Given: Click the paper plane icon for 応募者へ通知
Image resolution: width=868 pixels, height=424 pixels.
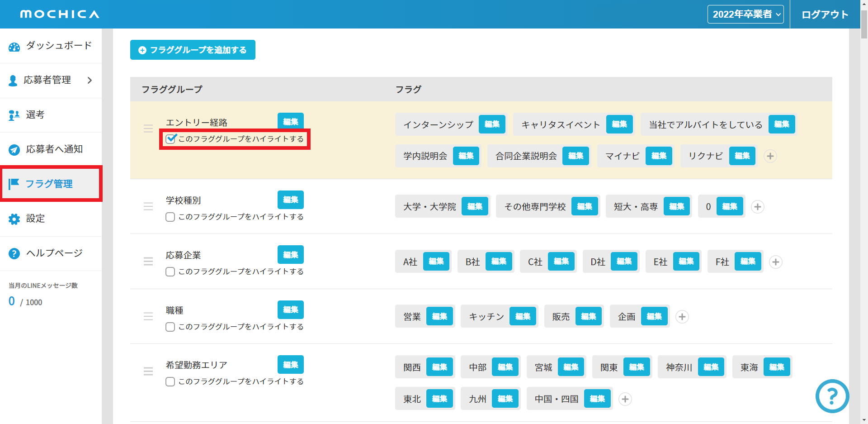Looking at the screenshot, I should pyautogui.click(x=14, y=150).
